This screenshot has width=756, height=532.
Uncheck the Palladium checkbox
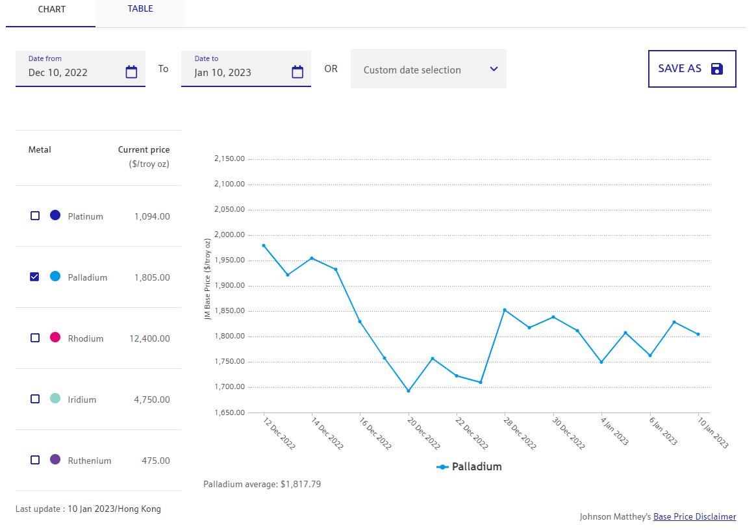(x=35, y=277)
